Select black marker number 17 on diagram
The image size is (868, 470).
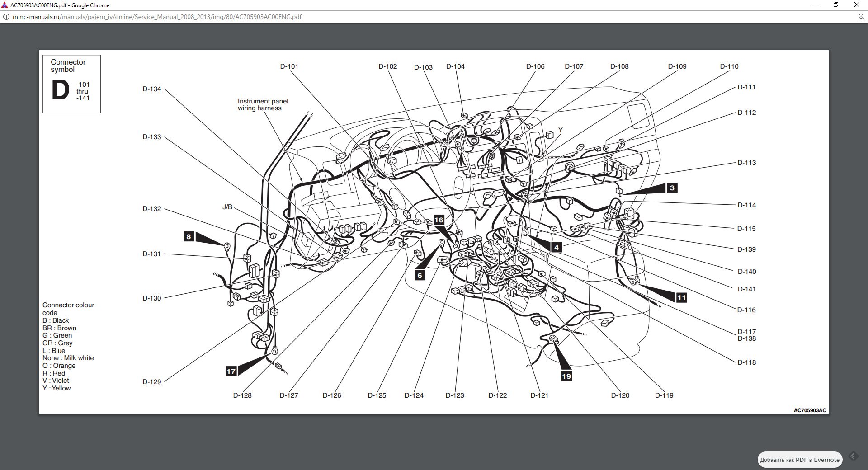point(231,371)
